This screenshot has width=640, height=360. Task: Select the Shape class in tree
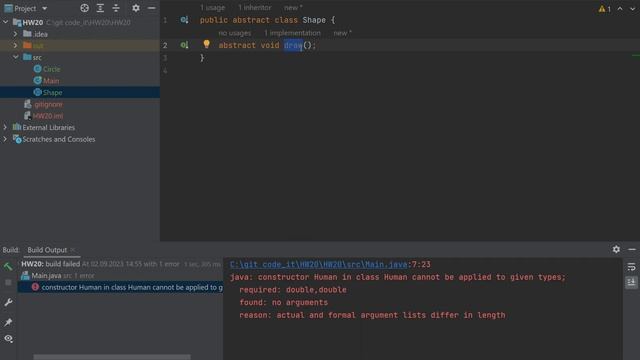pyautogui.click(x=53, y=92)
